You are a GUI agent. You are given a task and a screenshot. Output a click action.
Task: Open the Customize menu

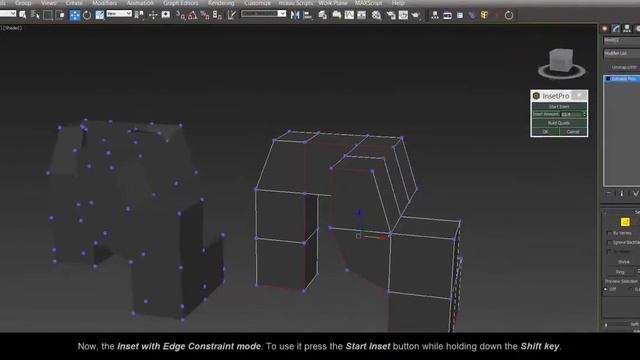[257, 3]
